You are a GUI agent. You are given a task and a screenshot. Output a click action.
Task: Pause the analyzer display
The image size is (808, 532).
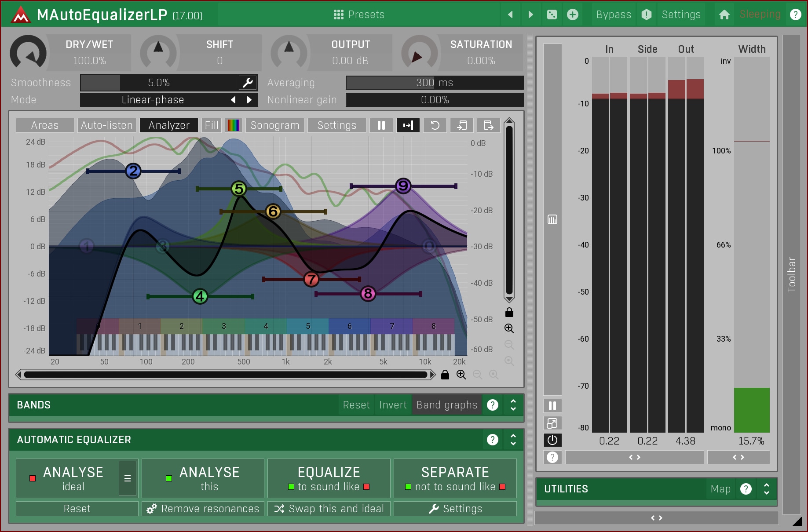381,125
